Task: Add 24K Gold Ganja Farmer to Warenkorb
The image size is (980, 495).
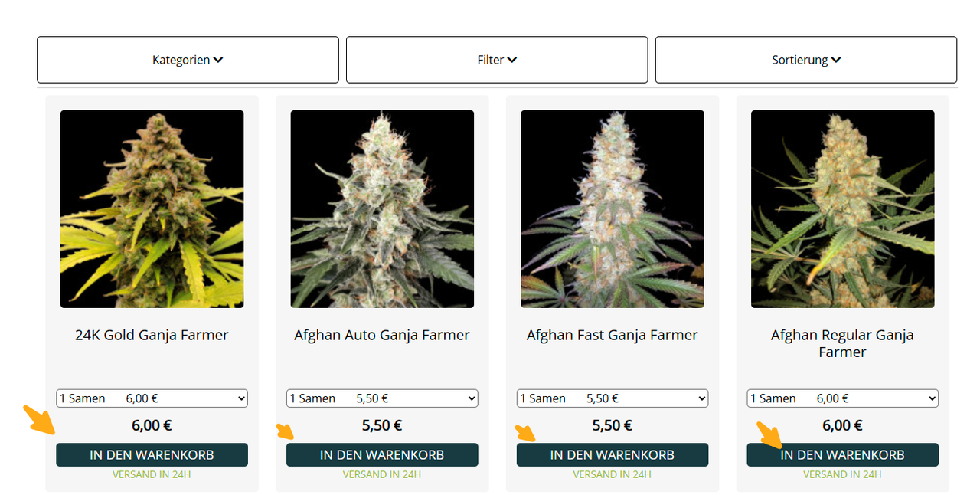Action: click(152, 454)
